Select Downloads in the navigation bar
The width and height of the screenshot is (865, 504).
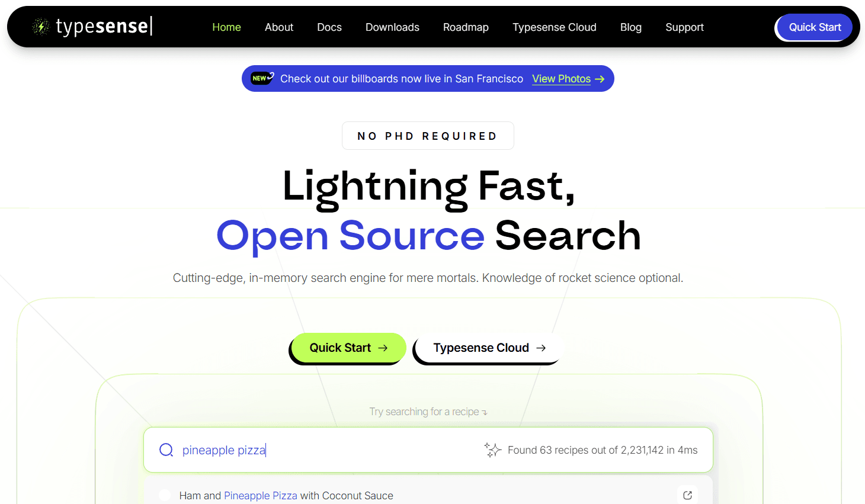[392, 27]
